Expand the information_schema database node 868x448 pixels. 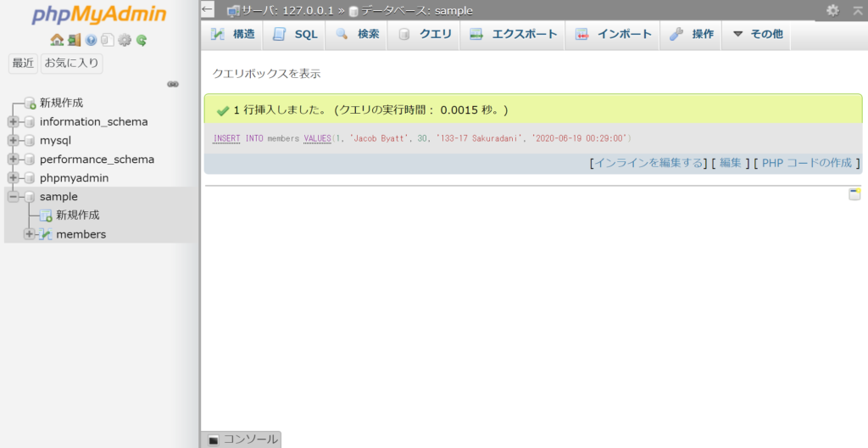click(x=13, y=122)
